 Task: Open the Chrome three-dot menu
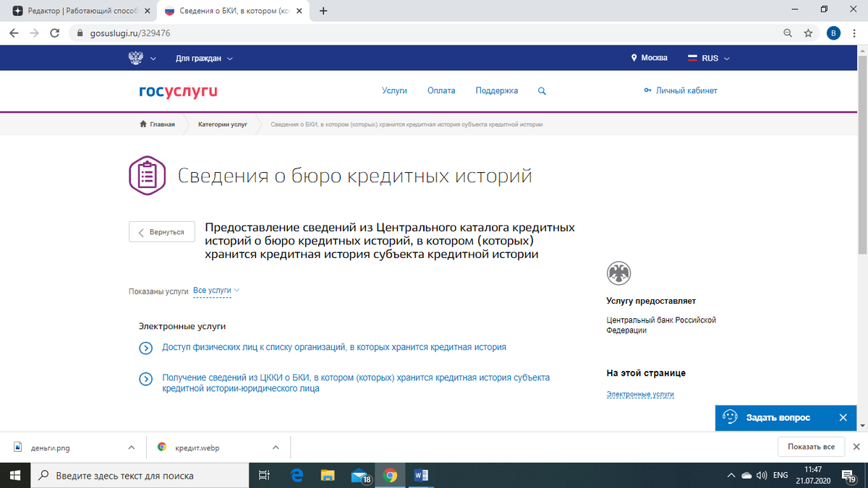[855, 33]
